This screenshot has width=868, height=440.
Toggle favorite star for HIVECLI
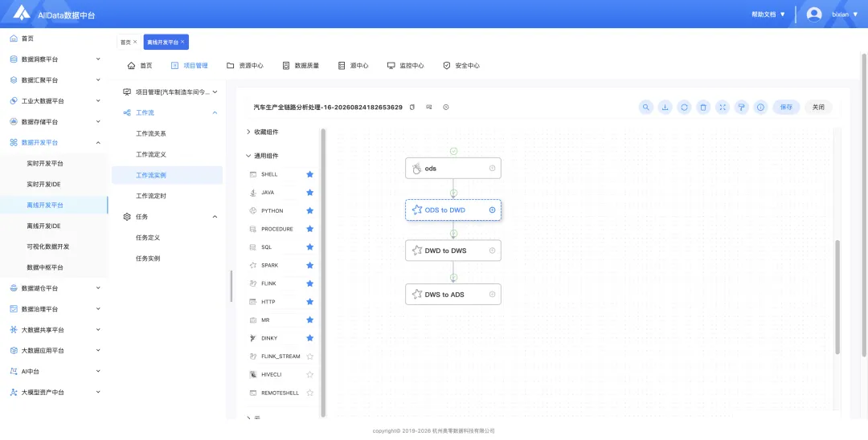[310, 375]
